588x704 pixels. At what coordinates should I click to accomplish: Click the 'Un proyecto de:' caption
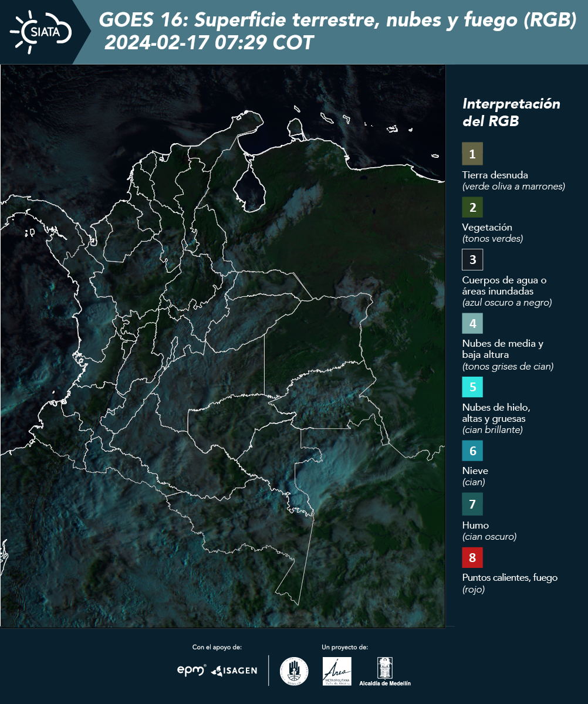345,647
